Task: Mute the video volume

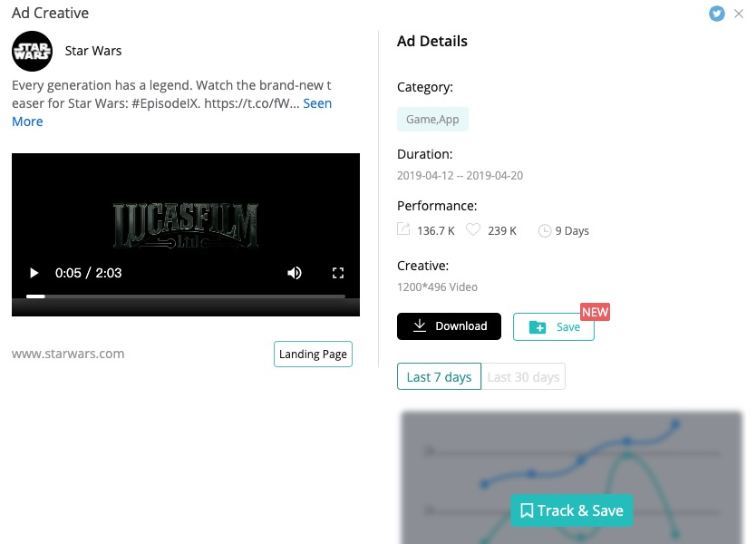Action: [295, 273]
